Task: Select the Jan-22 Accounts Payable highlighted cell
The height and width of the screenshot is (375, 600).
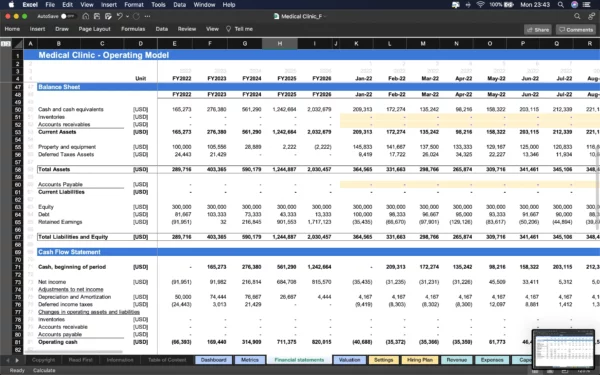Action: [356, 184]
